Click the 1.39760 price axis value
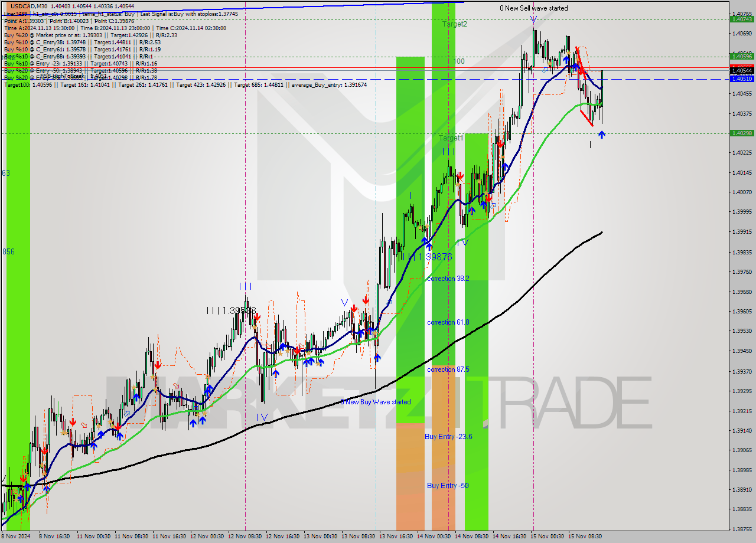 (741, 271)
